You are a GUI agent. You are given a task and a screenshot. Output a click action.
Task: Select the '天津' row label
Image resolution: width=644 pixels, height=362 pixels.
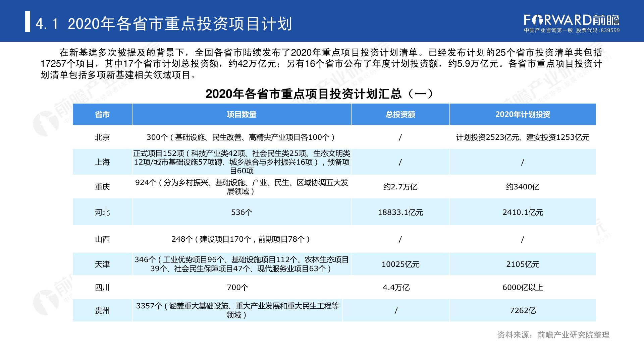pos(102,264)
